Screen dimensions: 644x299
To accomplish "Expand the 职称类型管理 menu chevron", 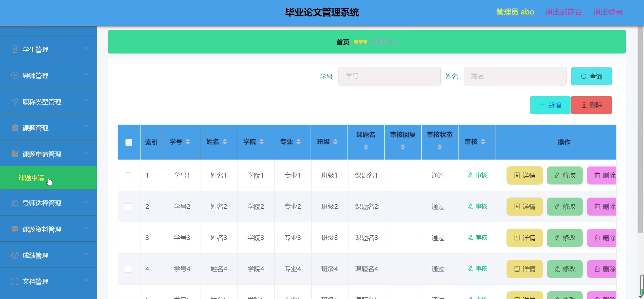I will tap(86, 101).
